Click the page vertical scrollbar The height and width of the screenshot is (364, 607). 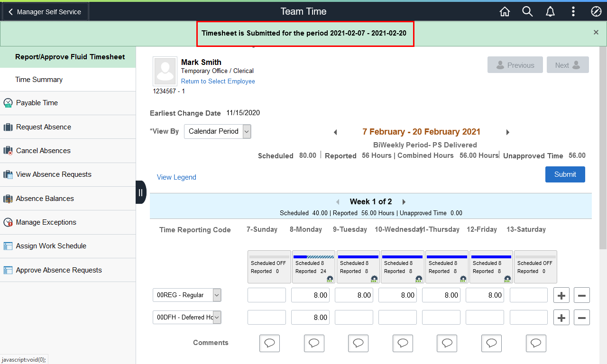pos(603,148)
